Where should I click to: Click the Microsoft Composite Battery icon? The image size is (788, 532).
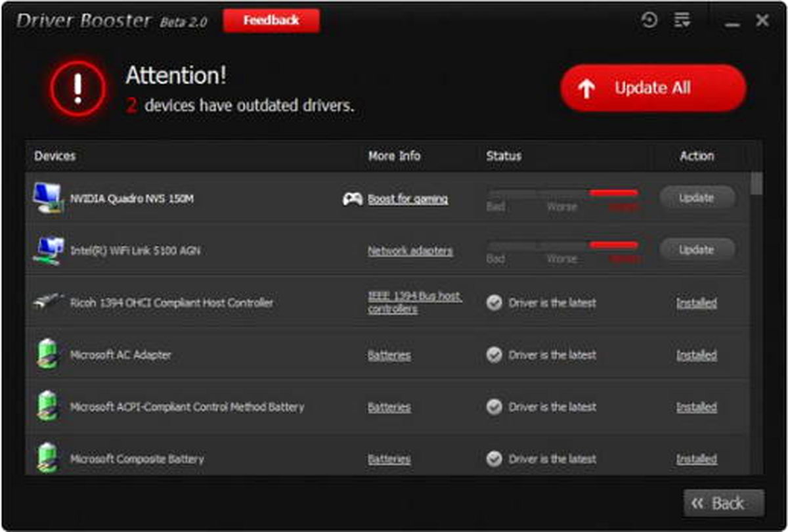pos(47,458)
